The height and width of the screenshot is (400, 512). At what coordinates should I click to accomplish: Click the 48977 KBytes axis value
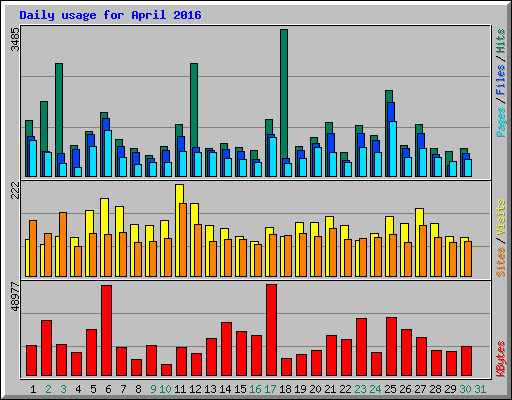point(15,296)
